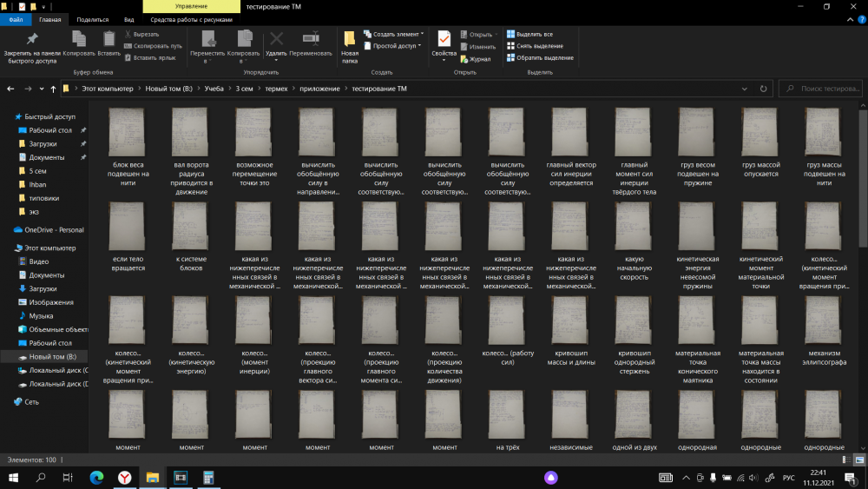
Task: Open Yandex Browser from the taskbar
Action: (x=125, y=478)
